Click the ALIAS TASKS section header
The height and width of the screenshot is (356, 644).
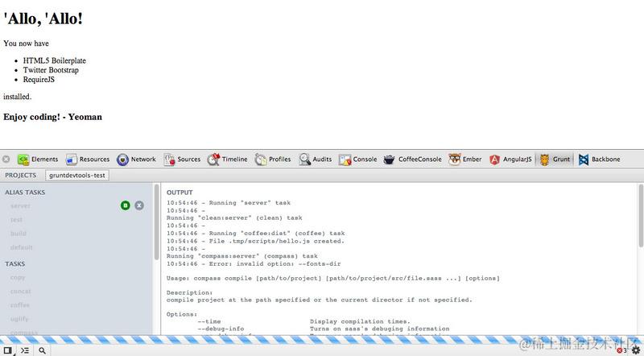pyautogui.click(x=25, y=192)
